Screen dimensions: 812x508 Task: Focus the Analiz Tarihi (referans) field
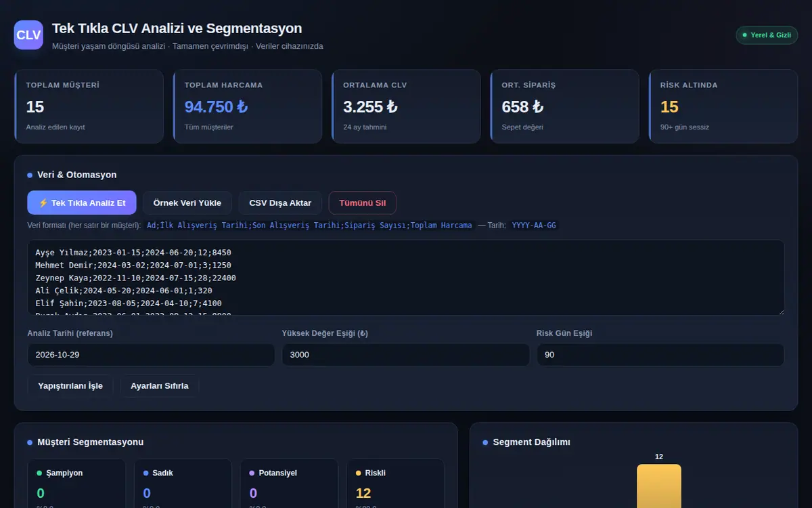[x=151, y=354]
